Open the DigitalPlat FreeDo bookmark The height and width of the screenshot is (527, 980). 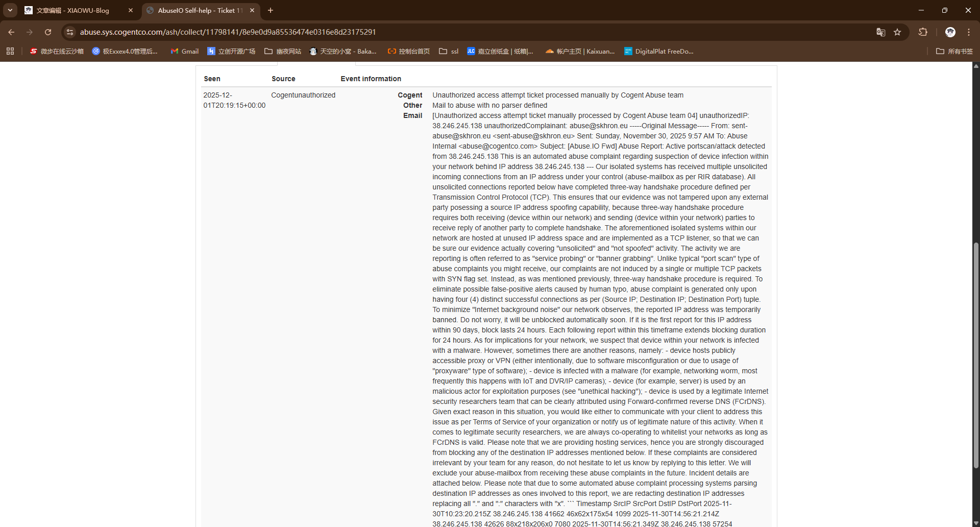[x=658, y=51]
